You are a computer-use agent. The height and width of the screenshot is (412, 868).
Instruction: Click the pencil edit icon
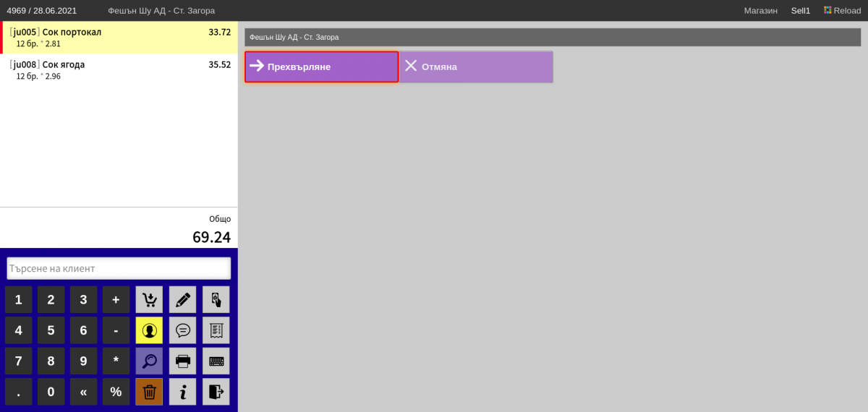(183, 299)
